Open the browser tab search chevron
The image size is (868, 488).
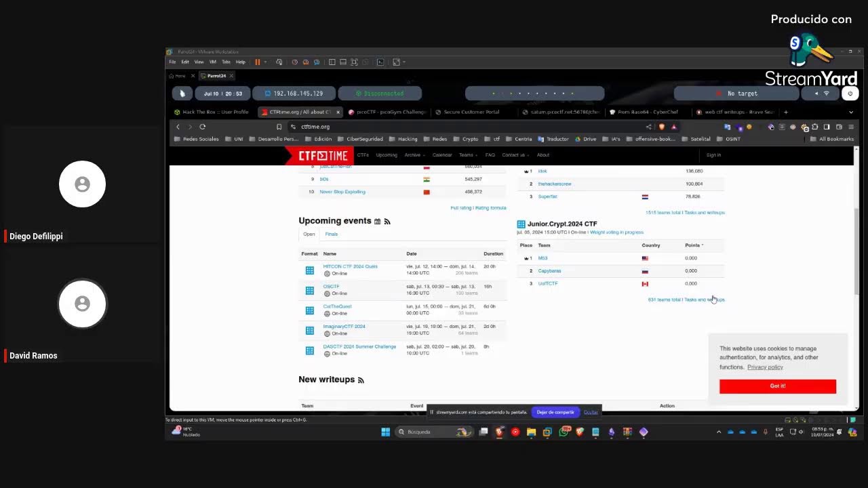(851, 112)
